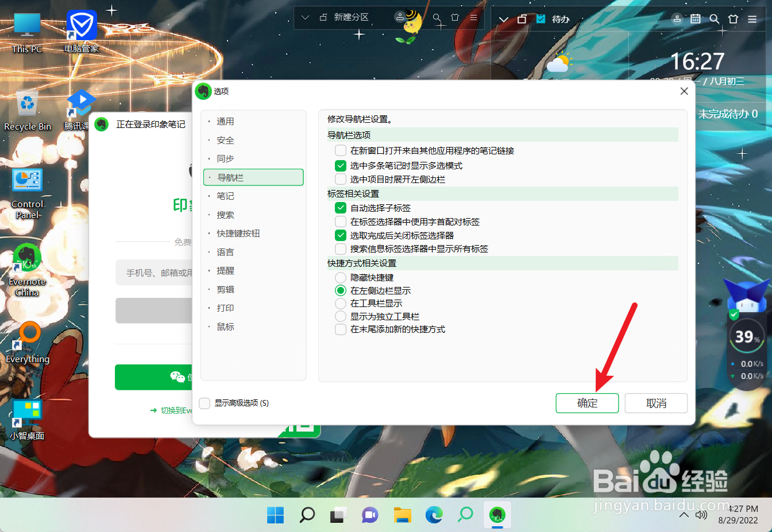Close the 选项 dialog

pos(684,91)
